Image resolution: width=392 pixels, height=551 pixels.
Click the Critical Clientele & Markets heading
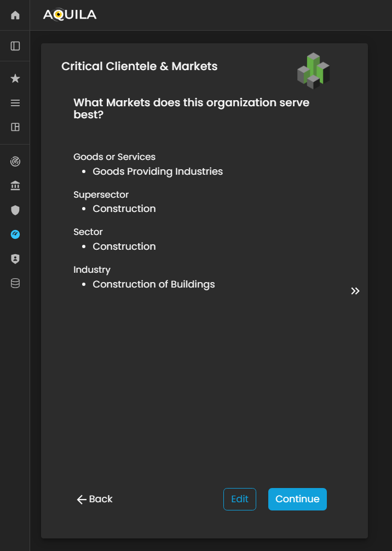(x=139, y=66)
